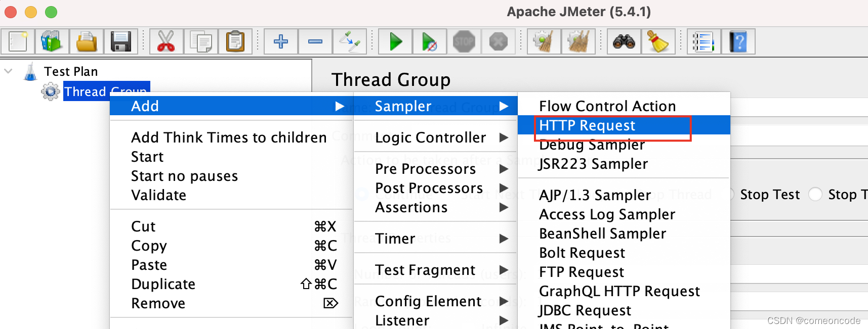Select Flow Control Action sampler
Viewport: 868px width, 329px height.
point(624,106)
